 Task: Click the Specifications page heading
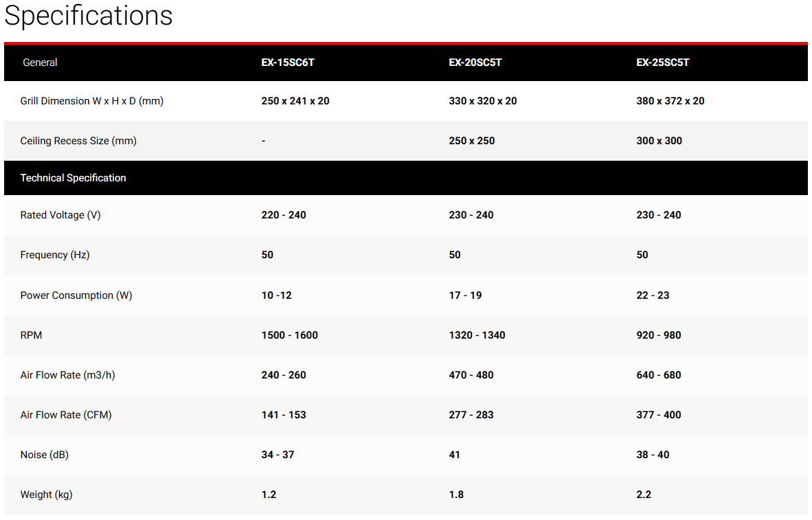pyautogui.click(x=89, y=16)
